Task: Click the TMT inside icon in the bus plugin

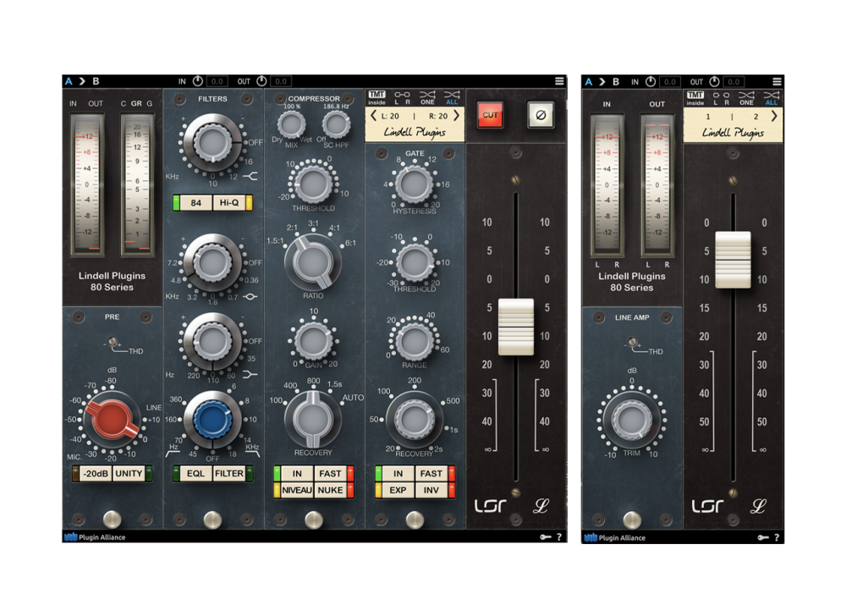Action: [695, 98]
